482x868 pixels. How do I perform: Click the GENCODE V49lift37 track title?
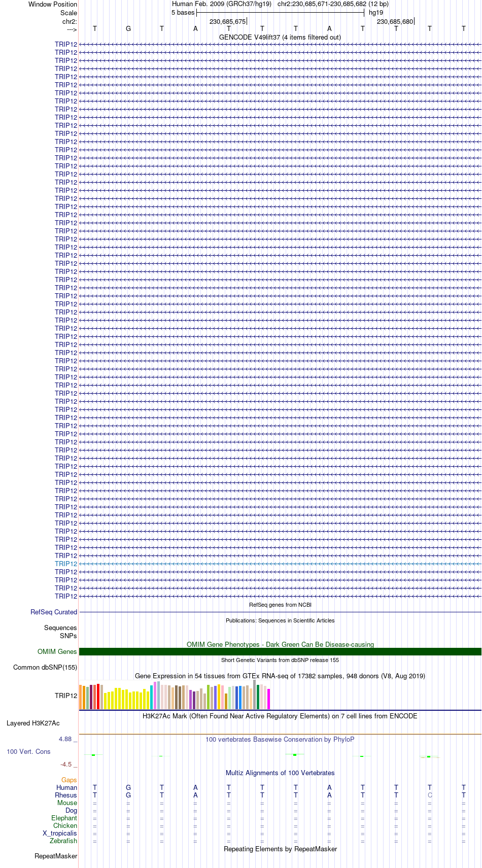(280, 37)
